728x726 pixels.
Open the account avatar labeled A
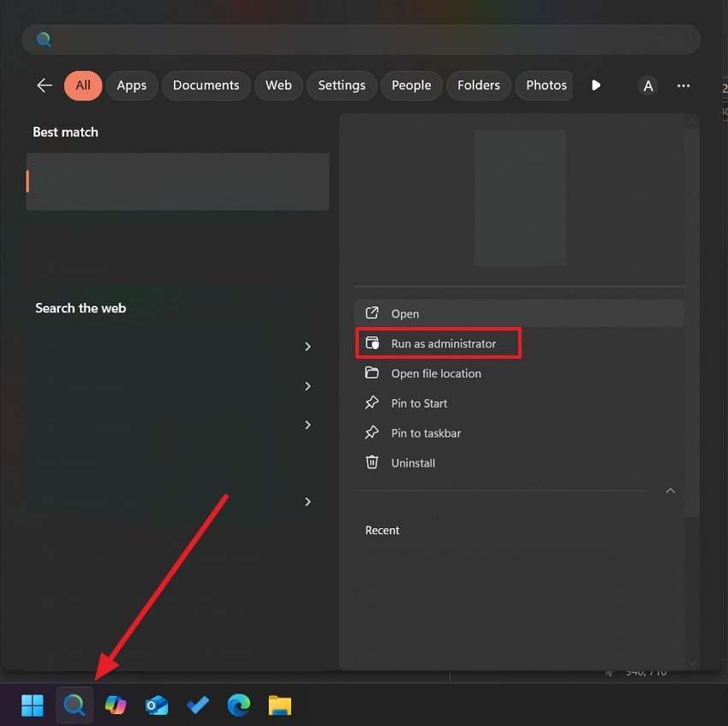click(648, 86)
